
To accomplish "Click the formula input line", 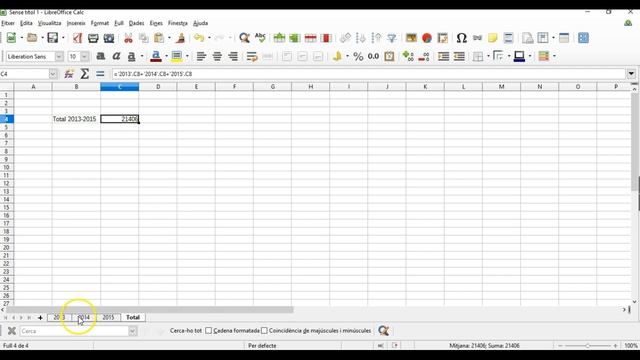I will click(x=369, y=74).
